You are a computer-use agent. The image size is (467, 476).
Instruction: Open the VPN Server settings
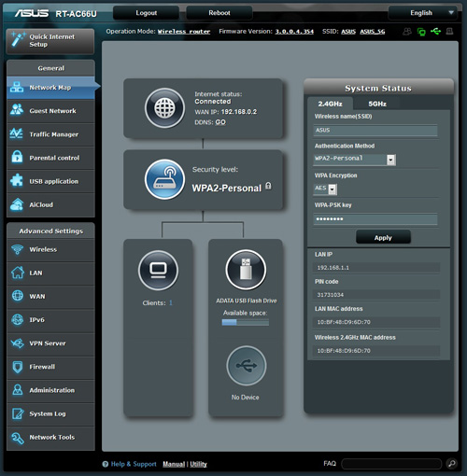coord(50,343)
